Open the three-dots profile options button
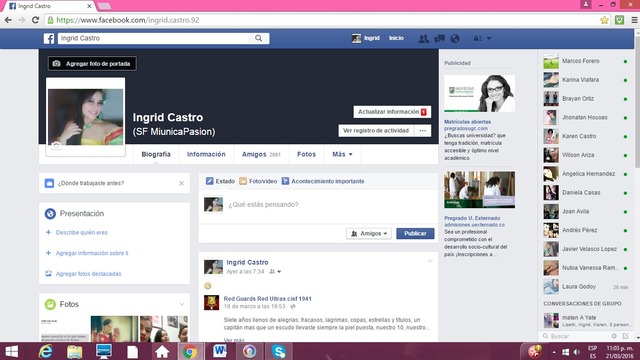640x360 pixels. click(x=423, y=131)
